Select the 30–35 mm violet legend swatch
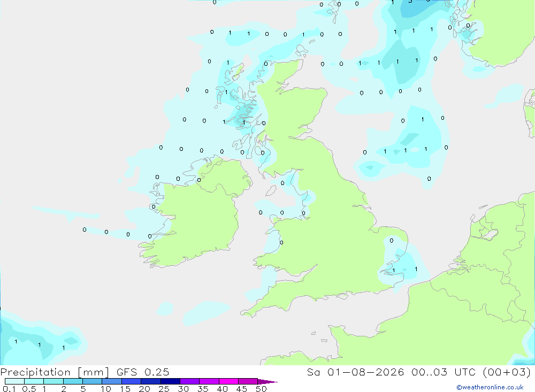The height and width of the screenshot is (392, 535). point(189,381)
